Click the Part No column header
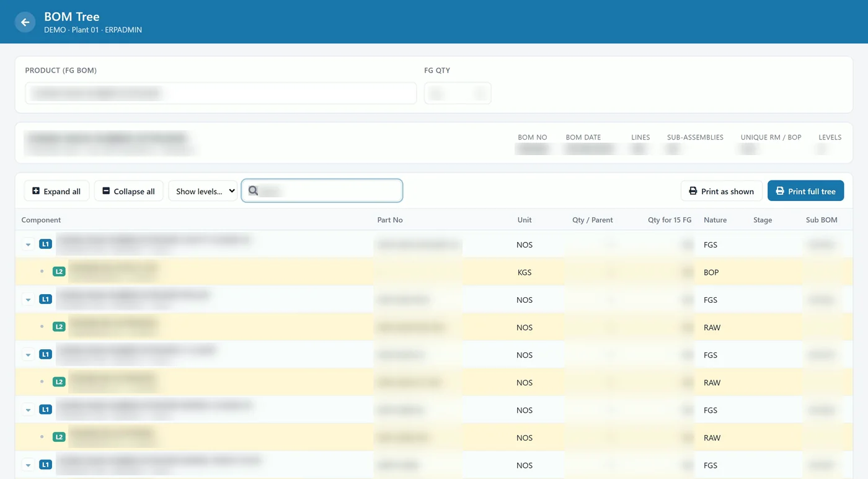 point(390,220)
